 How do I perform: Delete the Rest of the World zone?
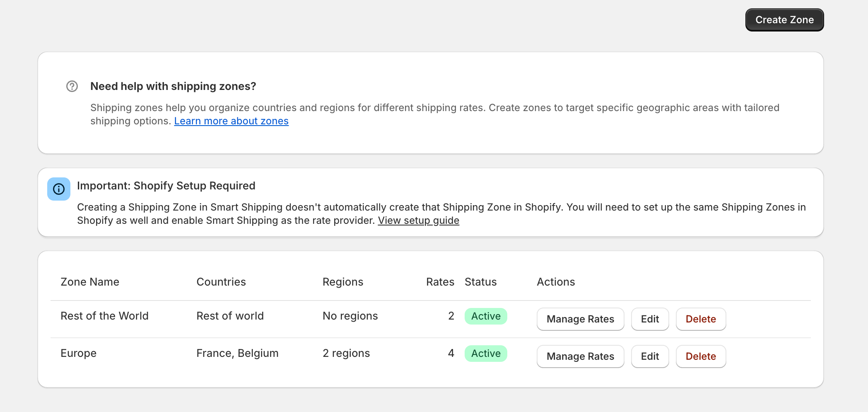pyautogui.click(x=701, y=319)
